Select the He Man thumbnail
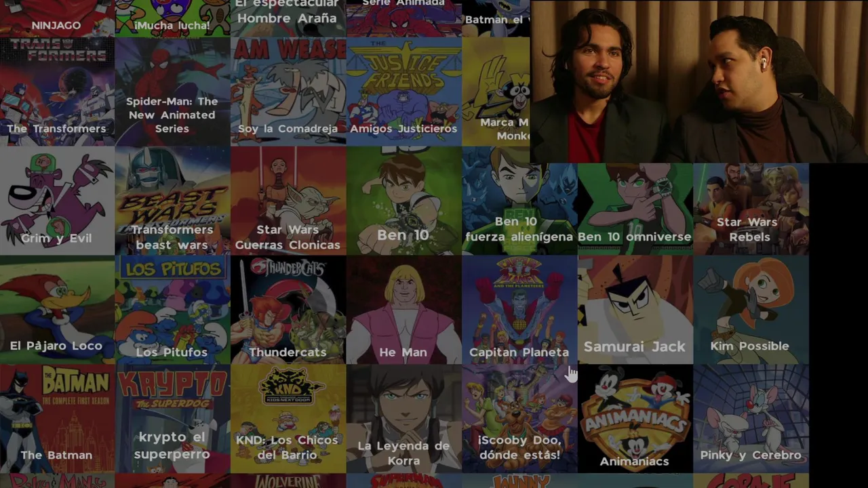Viewport: 868px width, 488px height. point(403,310)
